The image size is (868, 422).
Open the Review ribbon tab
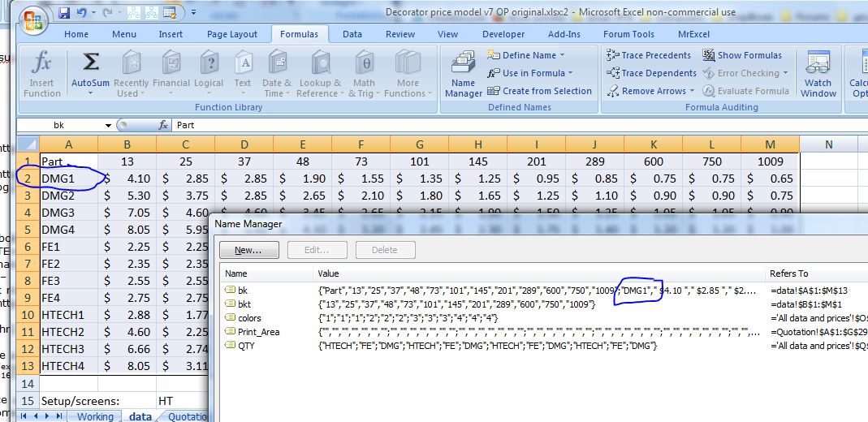(x=400, y=34)
